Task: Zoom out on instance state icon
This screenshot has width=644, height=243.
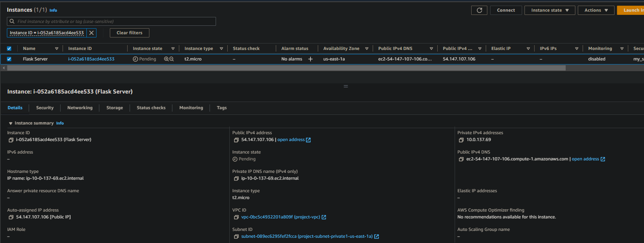Action: 172,59
